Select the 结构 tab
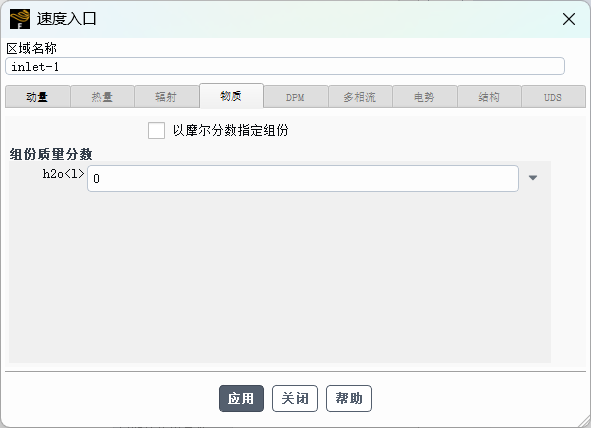 click(489, 97)
